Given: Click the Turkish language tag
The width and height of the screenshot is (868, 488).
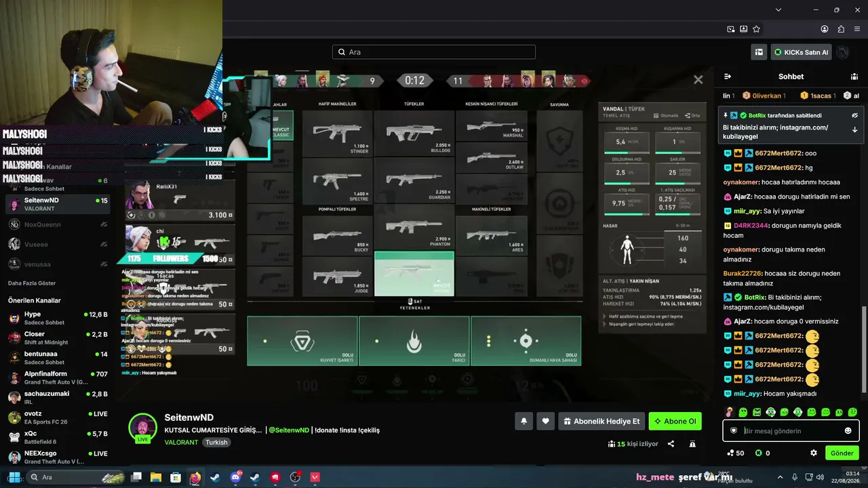Looking at the screenshot, I should (217, 442).
